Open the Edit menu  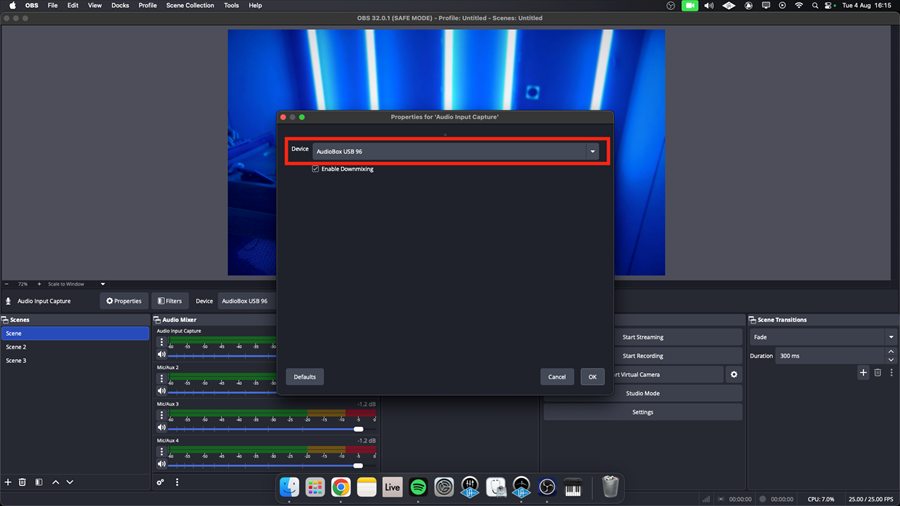(x=73, y=5)
